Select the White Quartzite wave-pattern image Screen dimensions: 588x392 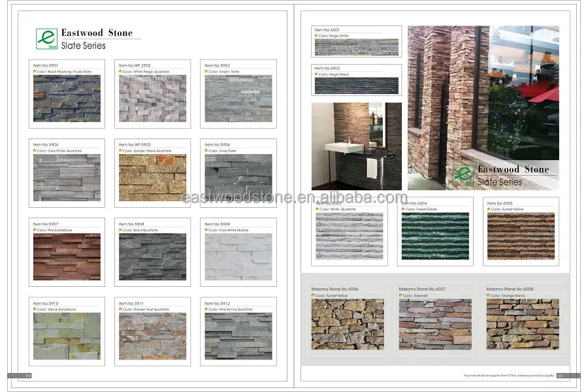[350, 237]
